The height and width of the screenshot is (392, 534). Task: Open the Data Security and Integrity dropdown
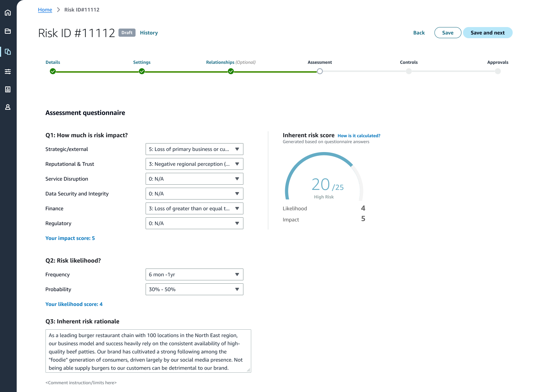(194, 194)
